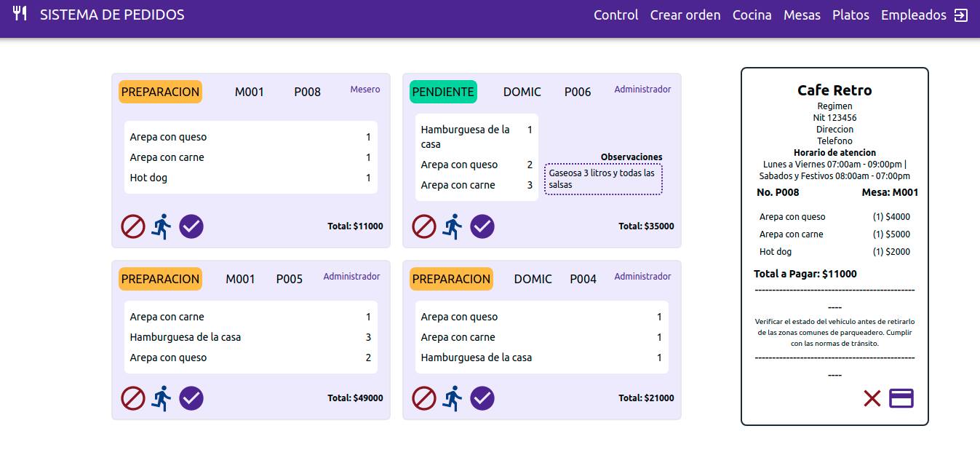Click running-man icon on order P006
The width and height of the screenshot is (980, 458).
[453, 226]
